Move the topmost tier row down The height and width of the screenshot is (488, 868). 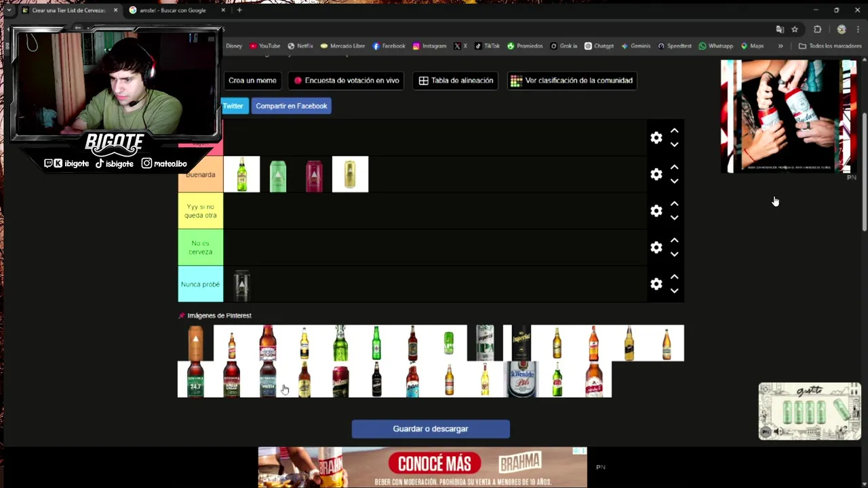(x=674, y=144)
